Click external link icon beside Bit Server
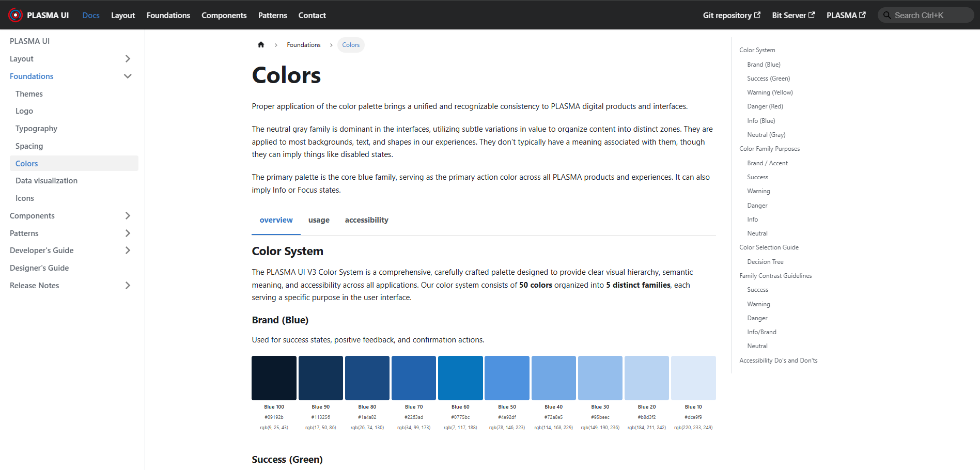Screen dimensions: 980x470 (812, 15)
